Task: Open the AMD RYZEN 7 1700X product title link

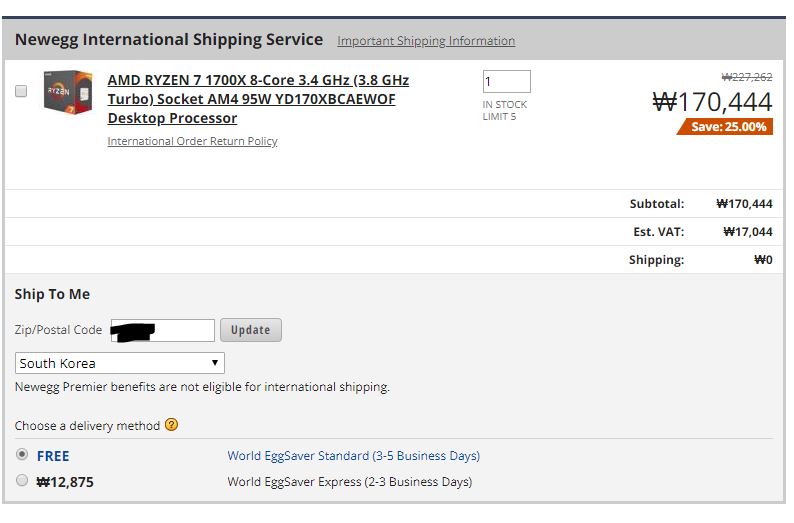Action: [258, 99]
